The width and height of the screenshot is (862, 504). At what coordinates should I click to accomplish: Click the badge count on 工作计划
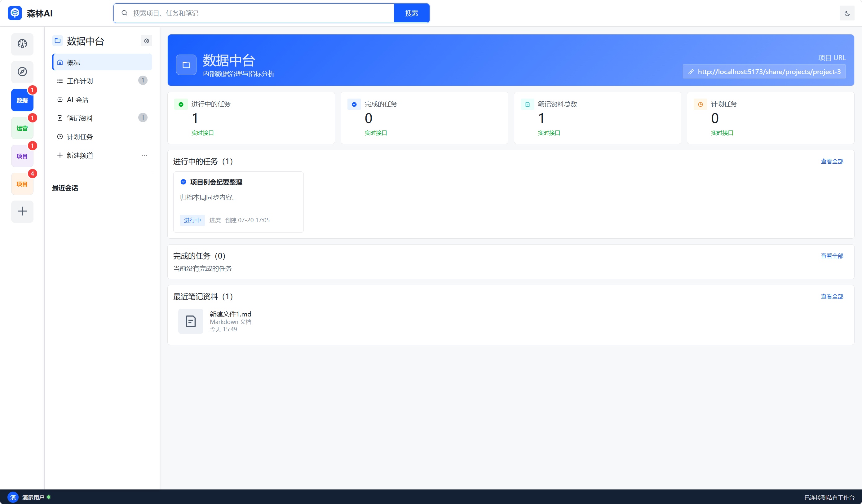coord(143,80)
